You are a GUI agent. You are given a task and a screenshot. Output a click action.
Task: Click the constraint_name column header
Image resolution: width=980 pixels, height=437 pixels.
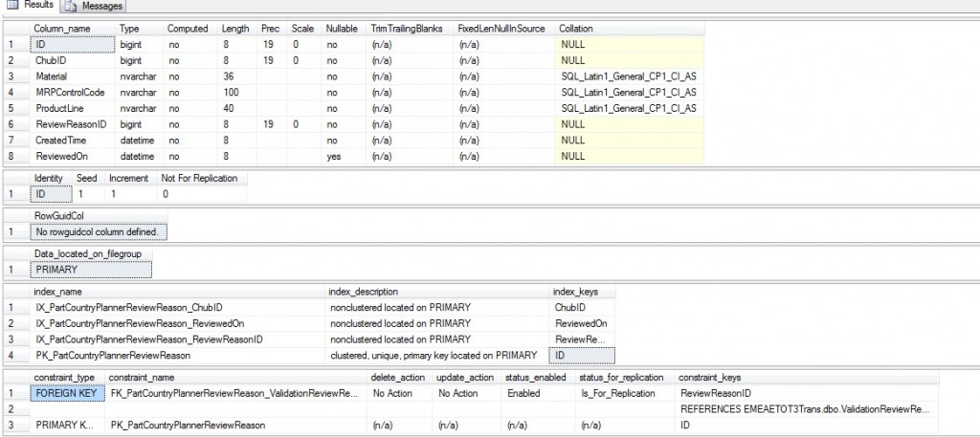pos(236,378)
